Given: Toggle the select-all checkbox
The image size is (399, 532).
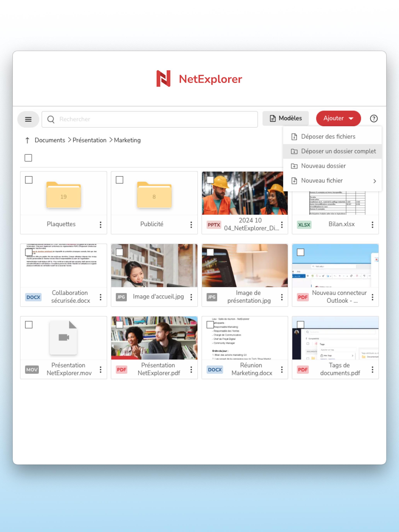Looking at the screenshot, I should pos(28,158).
